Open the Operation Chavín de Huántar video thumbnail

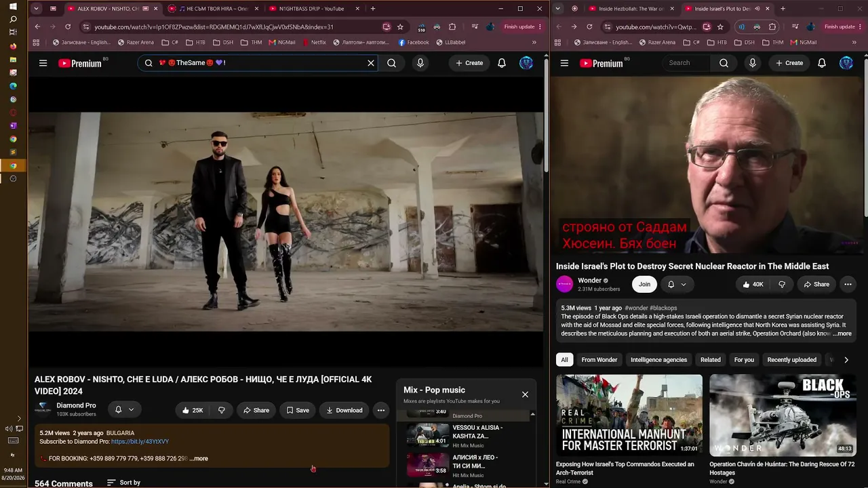point(783,415)
